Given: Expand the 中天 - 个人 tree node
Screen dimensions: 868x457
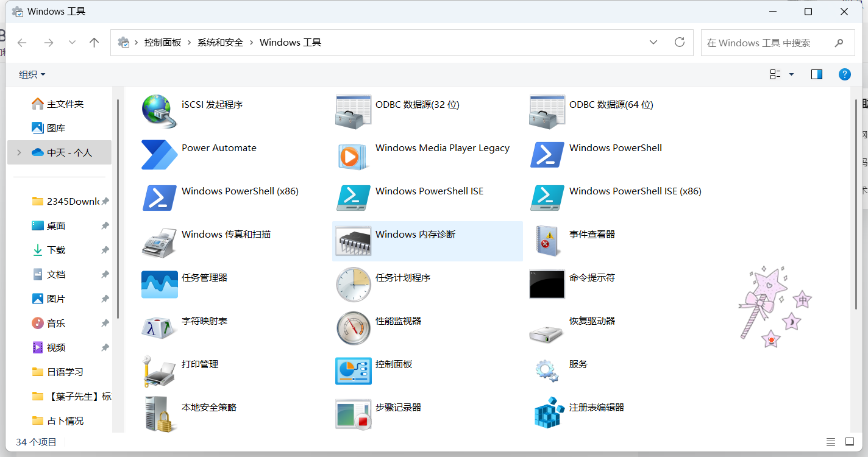Looking at the screenshot, I should pyautogui.click(x=19, y=152).
